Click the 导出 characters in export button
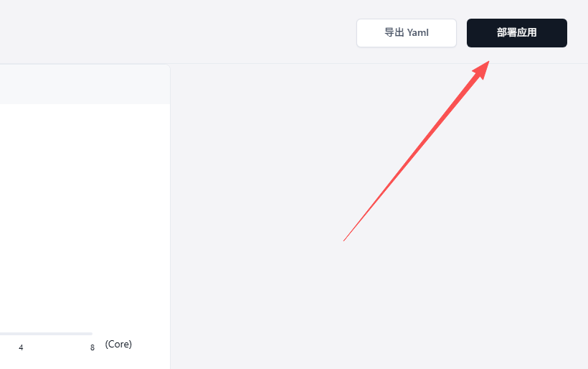The height and width of the screenshot is (369, 588). (x=394, y=32)
